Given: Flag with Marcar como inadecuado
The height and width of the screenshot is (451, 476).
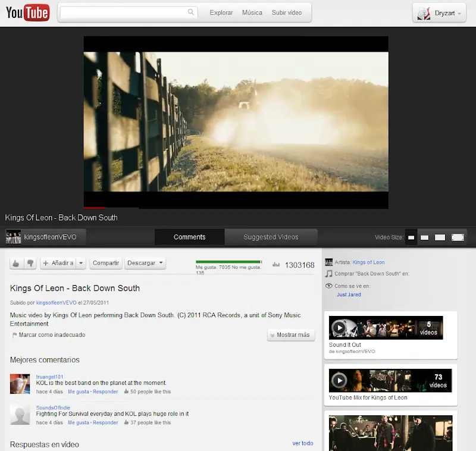Looking at the screenshot, I should 52,335.
